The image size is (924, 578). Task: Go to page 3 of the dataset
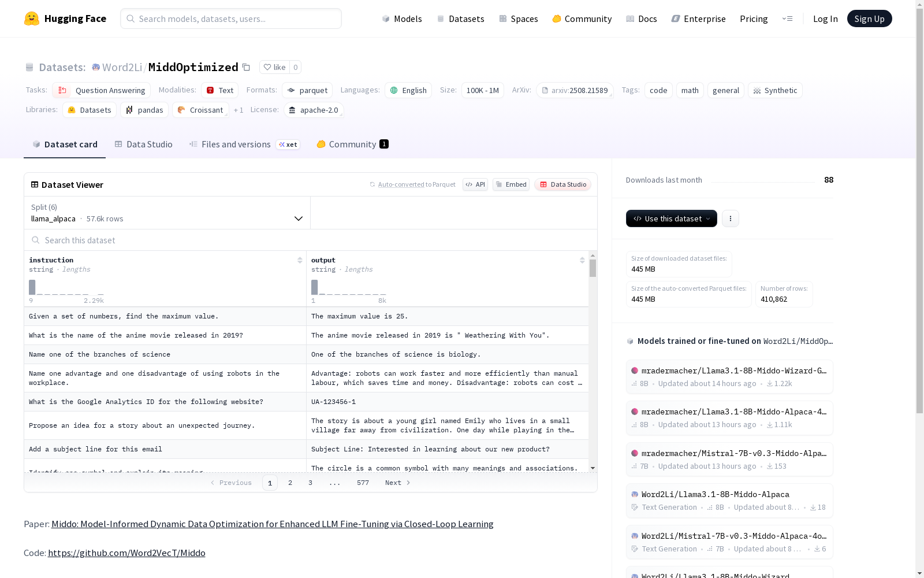(310, 483)
